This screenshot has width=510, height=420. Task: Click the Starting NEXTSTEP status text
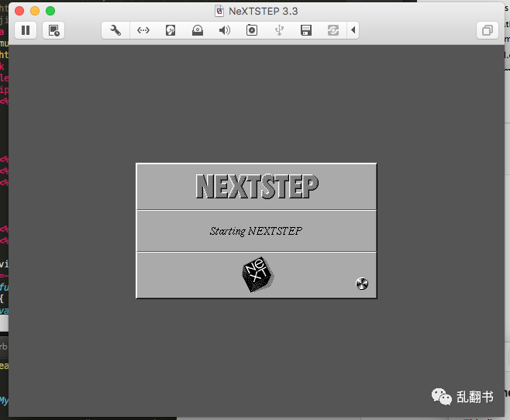pyautogui.click(x=256, y=231)
